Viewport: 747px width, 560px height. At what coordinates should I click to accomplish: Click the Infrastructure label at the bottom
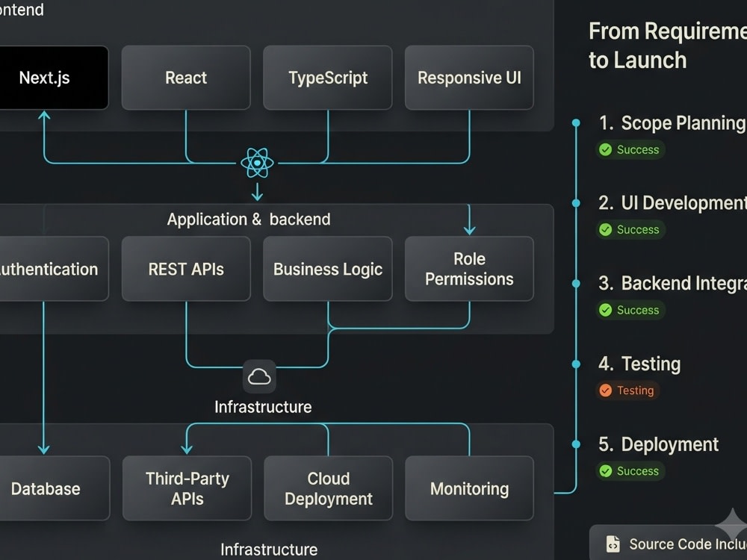pos(269,550)
